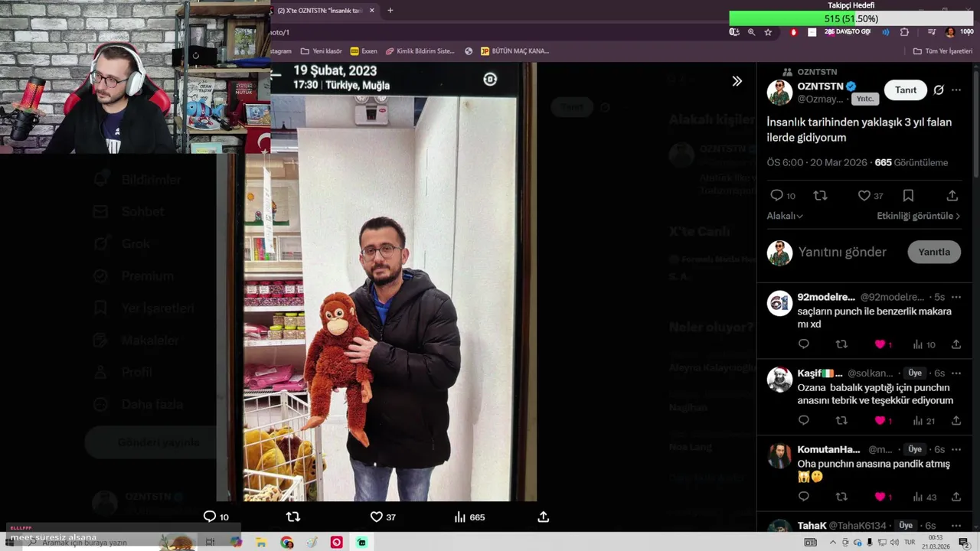The width and height of the screenshot is (980, 551).
Task: Repost the tweet from side panel
Action: click(x=820, y=196)
